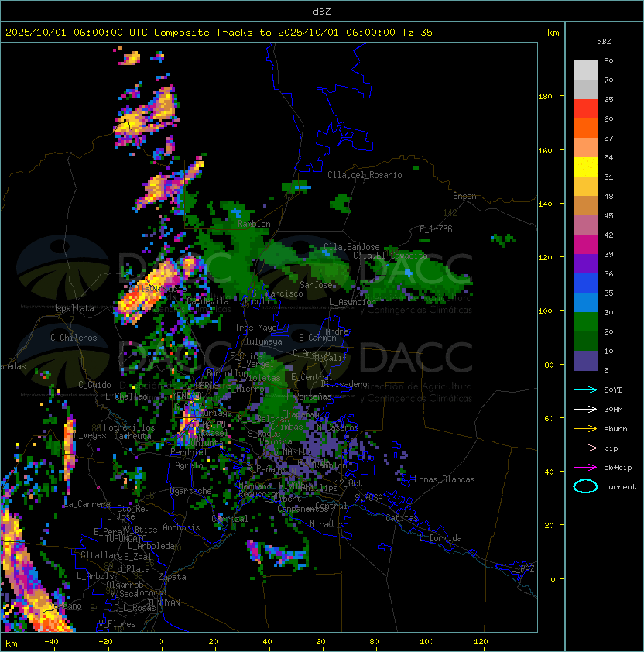This screenshot has width=644, height=652.
Task: Choose the slate purple 10–5 dBZ swatch
Action: (585, 361)
